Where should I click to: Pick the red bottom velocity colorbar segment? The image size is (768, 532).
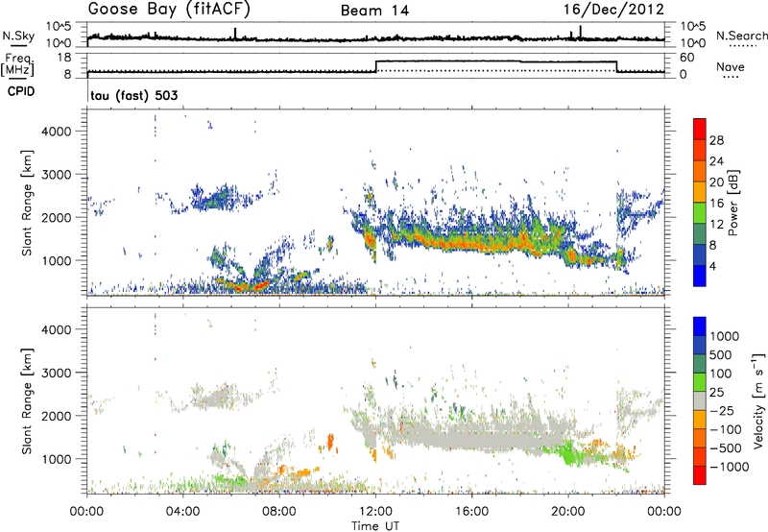(700, 475)
